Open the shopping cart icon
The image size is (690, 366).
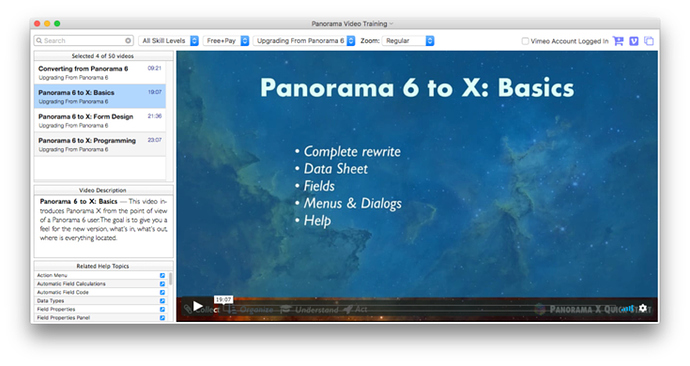click(618, 41)
